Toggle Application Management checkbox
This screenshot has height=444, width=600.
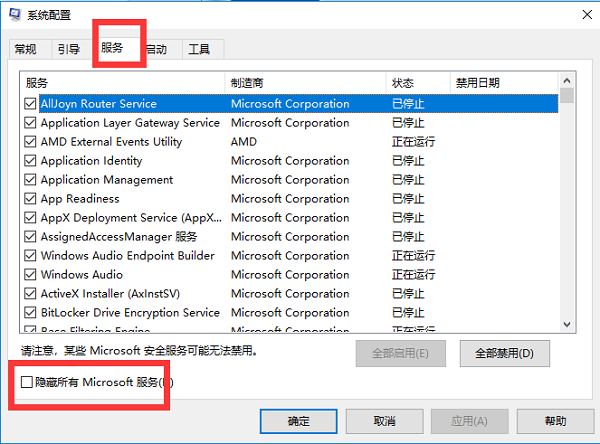pos(30,180)
